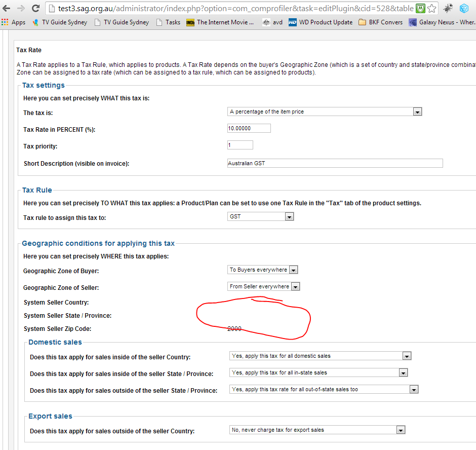Viewport: 476px width, 450px height.
Task: Click the green shield extension icon
Action: point(420,9)
